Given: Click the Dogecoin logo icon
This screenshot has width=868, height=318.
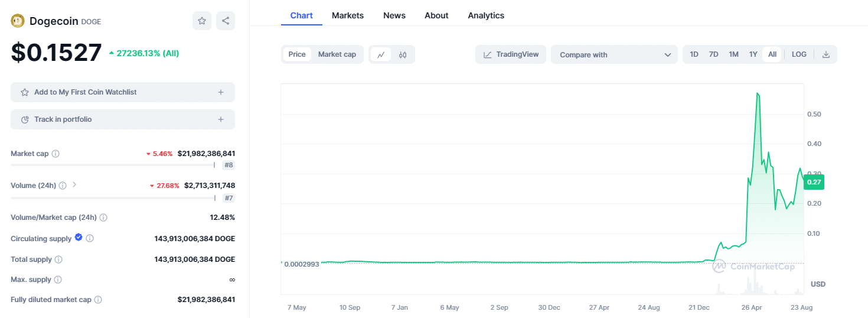Looking at the screenshot, I should coord(17,21).
